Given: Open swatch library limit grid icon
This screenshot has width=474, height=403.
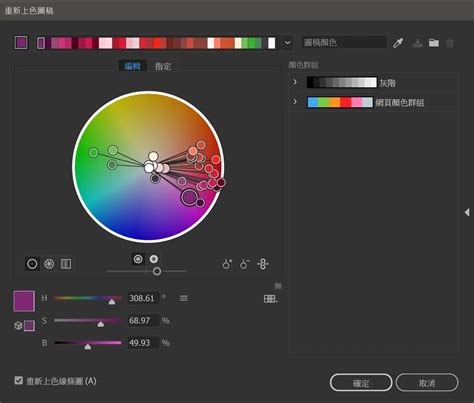Looking at the screenshot, I should coord(270,299).
